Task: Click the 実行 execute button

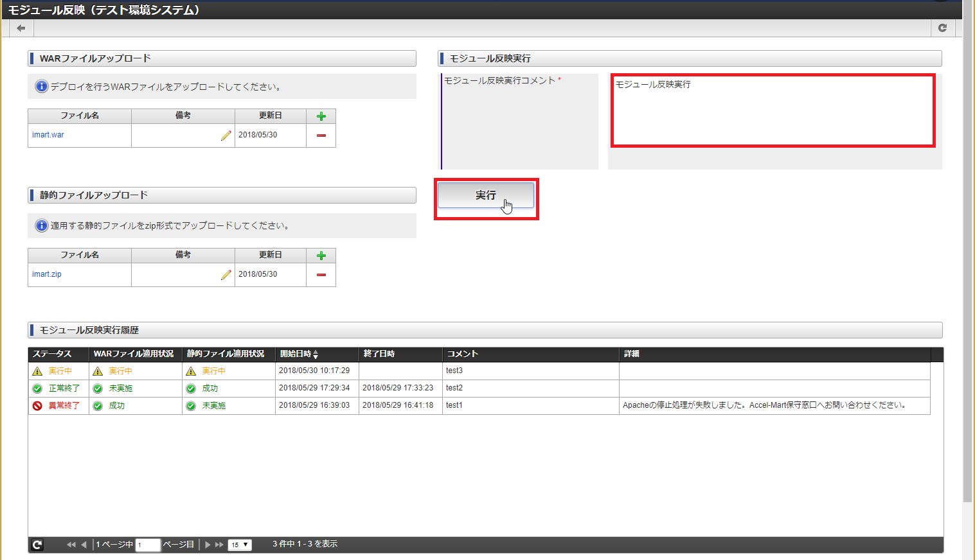Action: [486, 195]
